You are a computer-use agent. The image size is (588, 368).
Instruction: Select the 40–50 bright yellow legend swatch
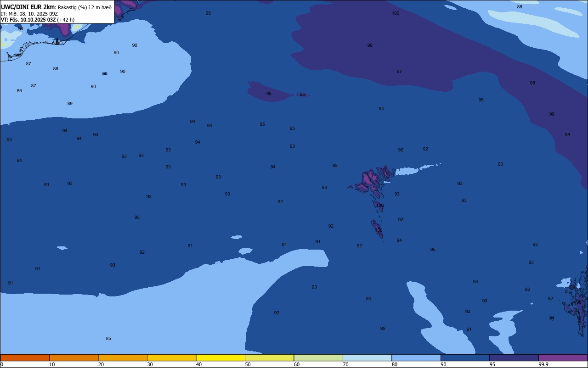click(x=220, y=357)
